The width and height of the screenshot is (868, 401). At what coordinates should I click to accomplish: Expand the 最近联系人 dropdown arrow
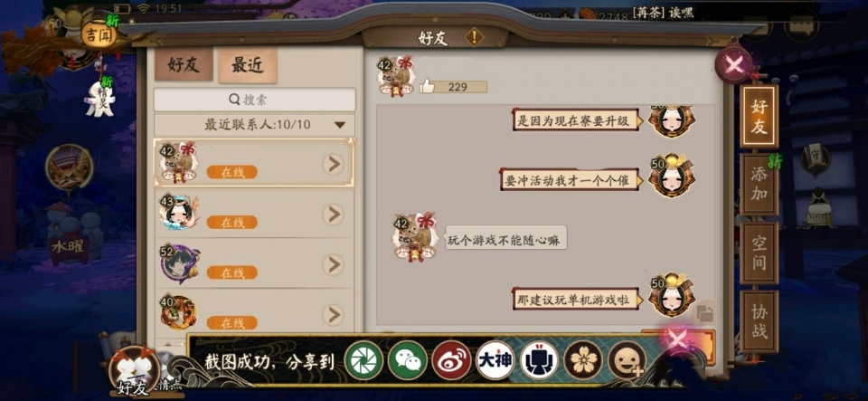(340, 125)
